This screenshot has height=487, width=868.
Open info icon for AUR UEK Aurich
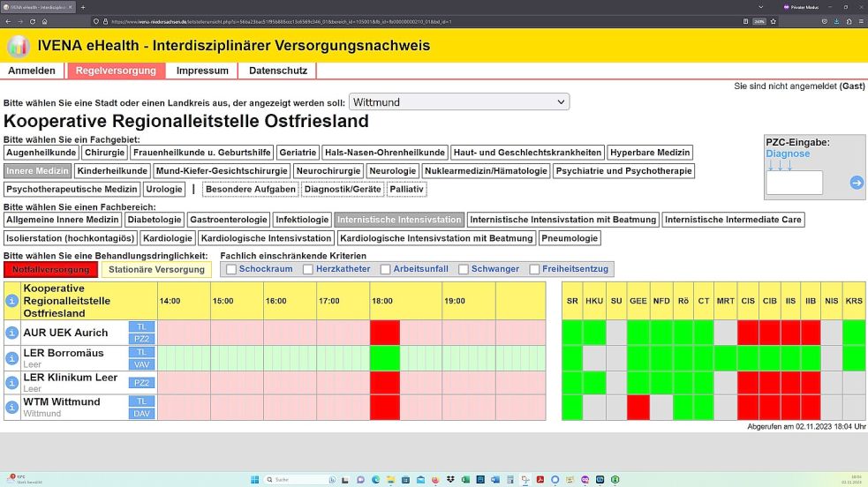tap(11, 333)
